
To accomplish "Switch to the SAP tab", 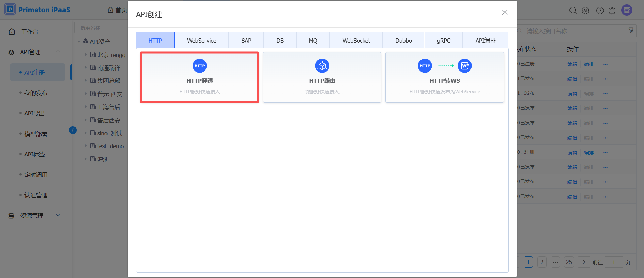I will pyautogui.click(x=246, y=40).
